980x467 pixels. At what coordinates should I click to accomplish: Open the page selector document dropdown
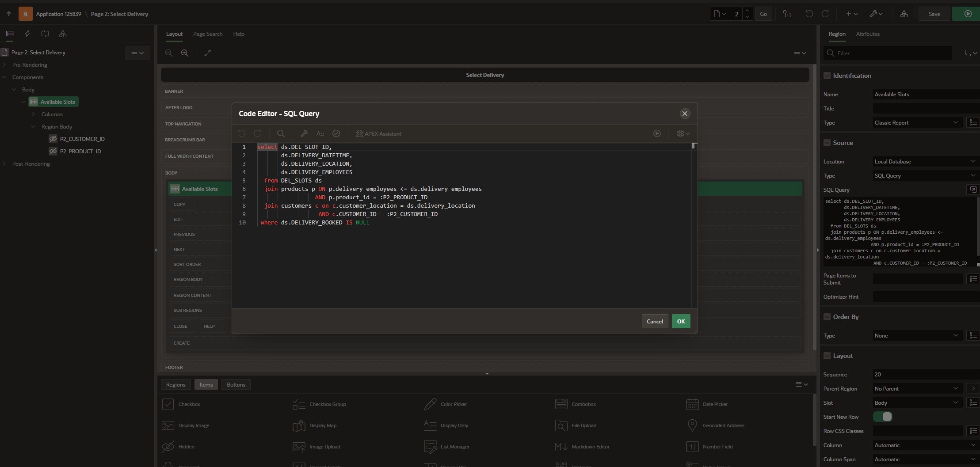pyautogui.click(x=720, y=14)
